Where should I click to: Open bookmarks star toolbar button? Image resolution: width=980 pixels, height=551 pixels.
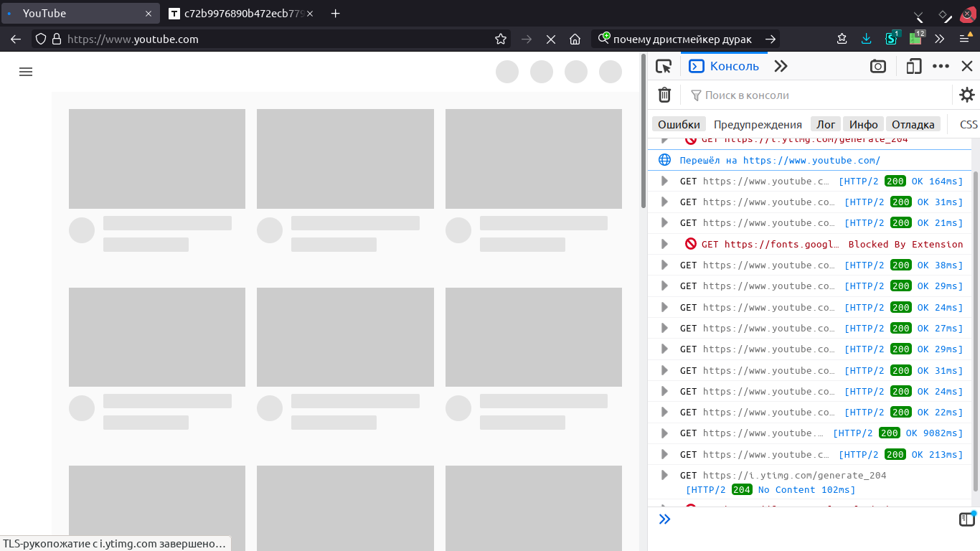(842, 39)
